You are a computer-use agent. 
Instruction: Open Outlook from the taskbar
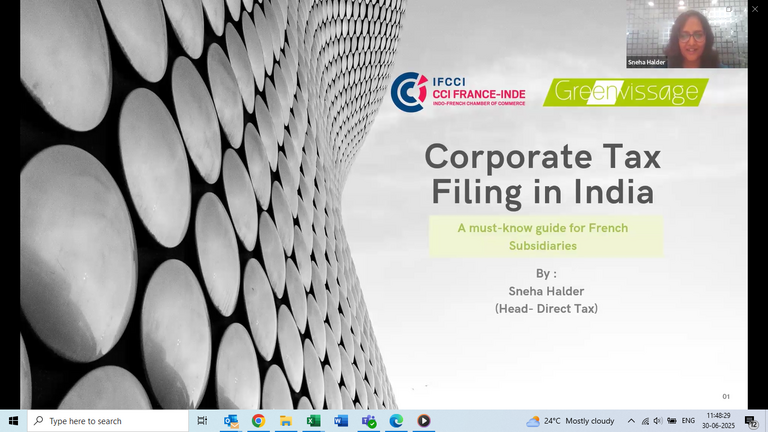click(x=231, y=421)
